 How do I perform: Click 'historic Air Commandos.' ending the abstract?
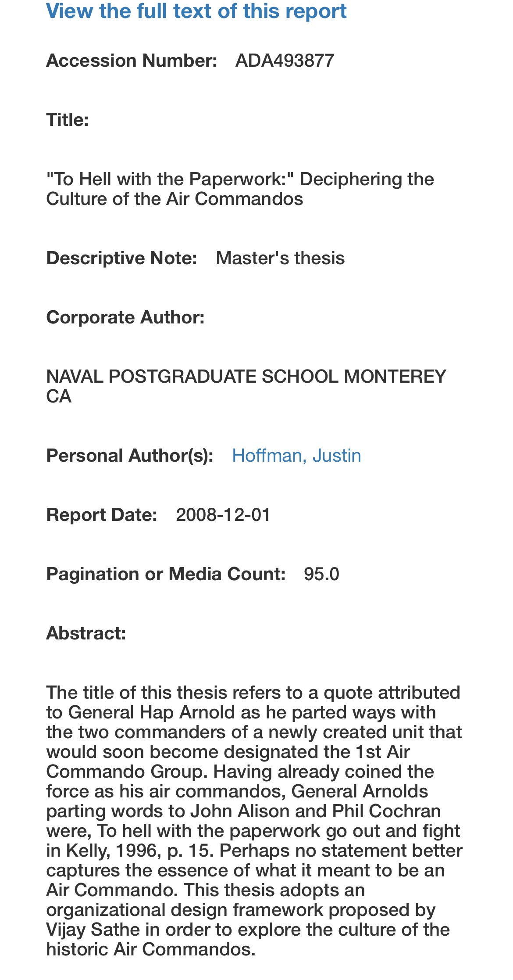[x=151, y=949]
